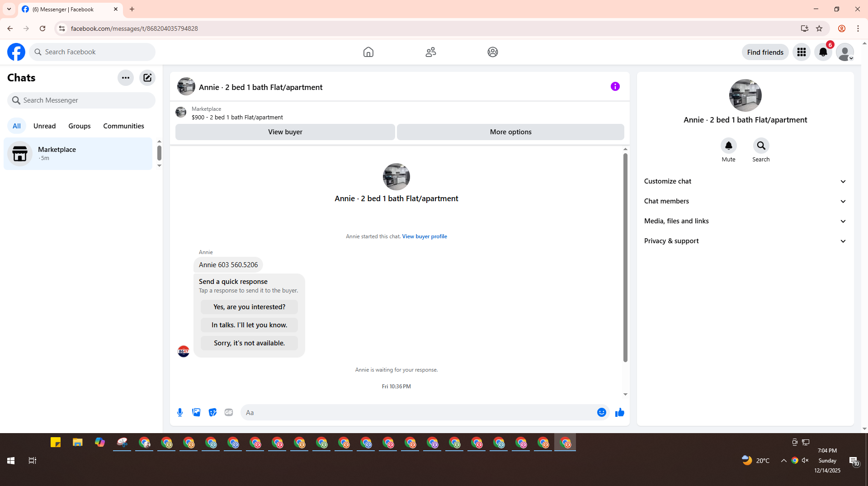Screen dimensions: 868x486
Task: Expand the Chat members section
Action: (x=745, y=201)
